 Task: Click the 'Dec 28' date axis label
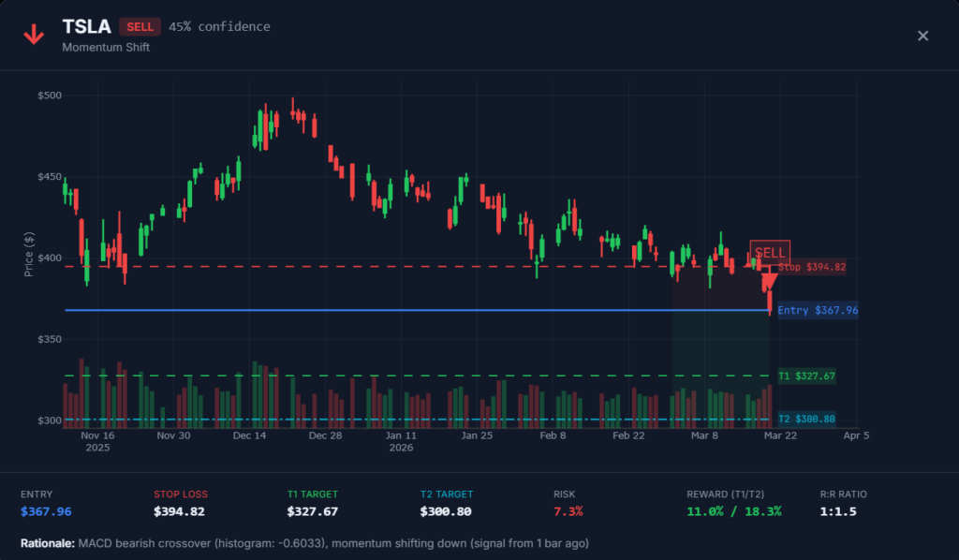(325, 435)
